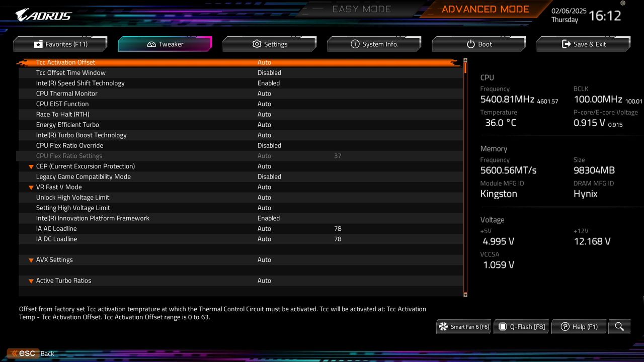
Task: Change Unlock High Voltage Limit Auto value
Action: [264, 198]
